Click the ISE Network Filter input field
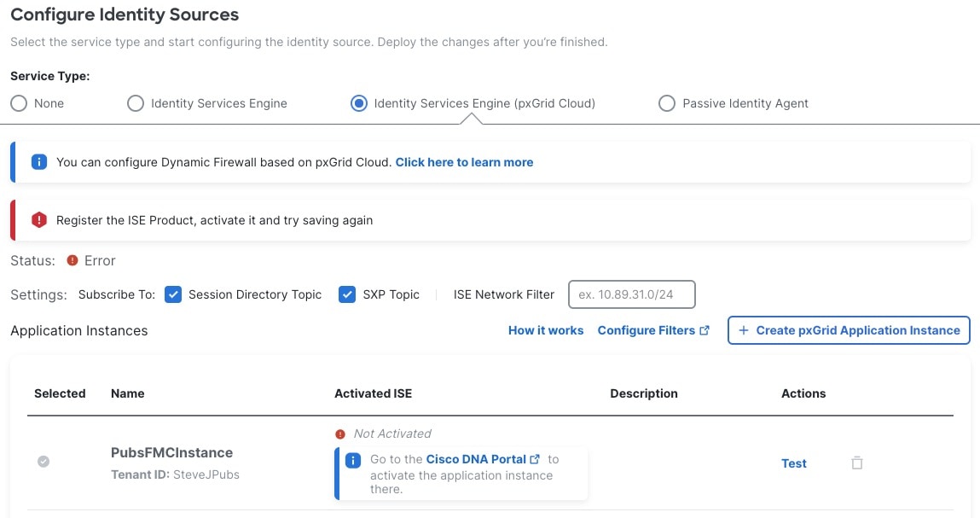 coord(632,294)
